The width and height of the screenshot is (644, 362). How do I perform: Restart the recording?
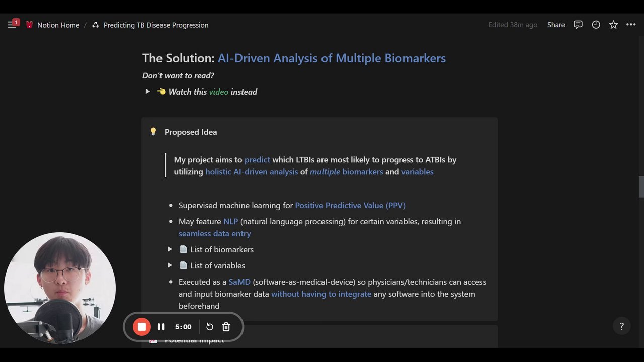(x=210, y=327)
